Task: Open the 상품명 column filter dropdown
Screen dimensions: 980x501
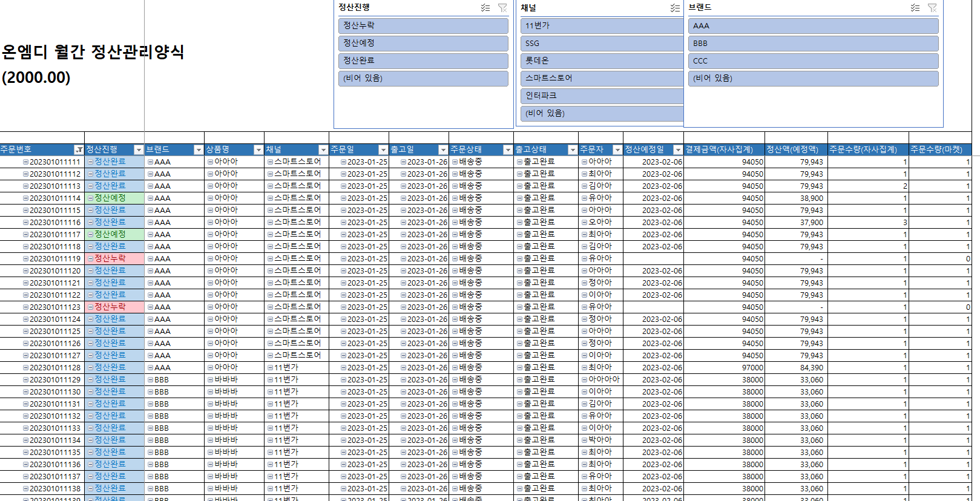Action: pyautogui.click(x=258, y=149)
